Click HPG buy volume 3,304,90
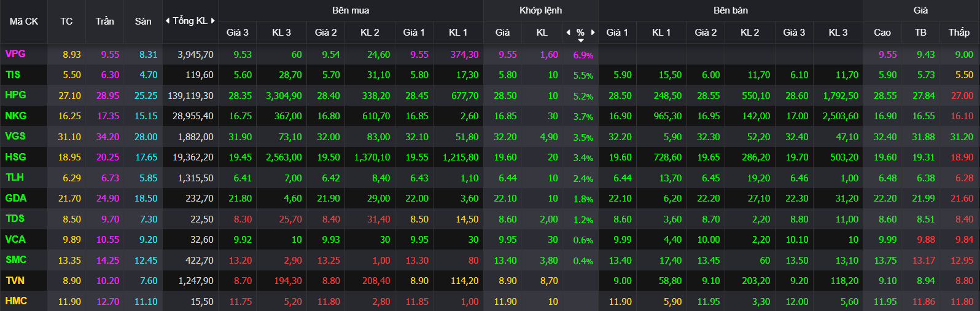The image size is (980, 311). pyautogui.click(x=284, y=96)
